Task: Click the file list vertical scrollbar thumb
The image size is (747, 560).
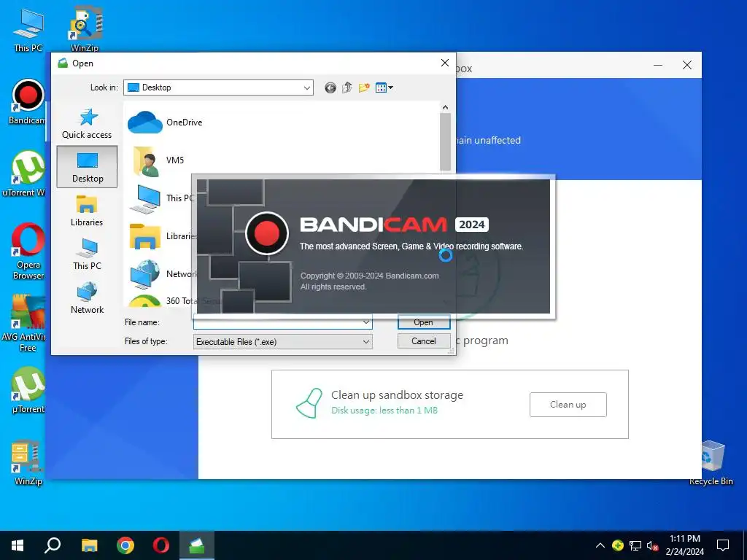Action: [445, 142]
